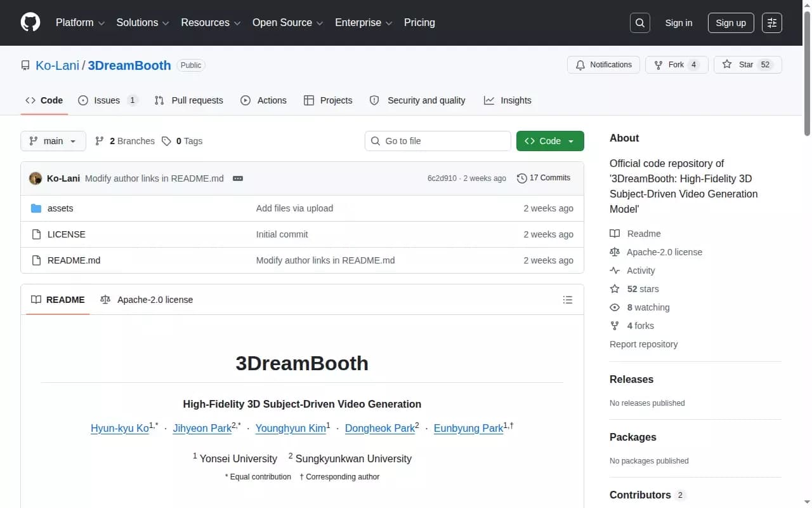Image resolution: width=812 pixels, height=508 pixels.
Task: Switch to Security and quality tab
Action: click(x=417, y=100)
